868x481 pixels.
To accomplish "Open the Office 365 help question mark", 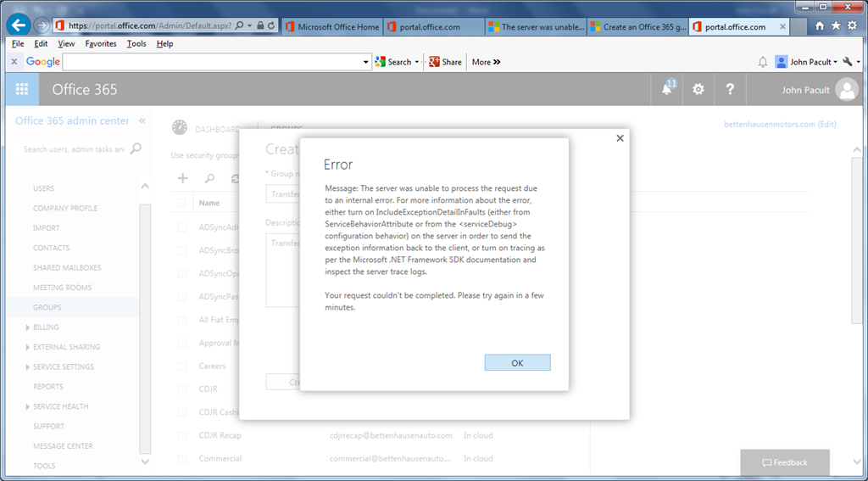I will pos(730,89).
